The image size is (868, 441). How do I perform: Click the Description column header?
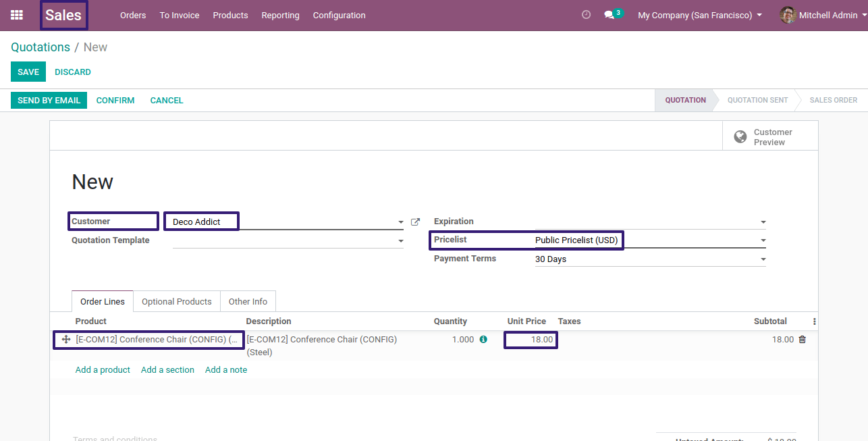tap(269, 321)
